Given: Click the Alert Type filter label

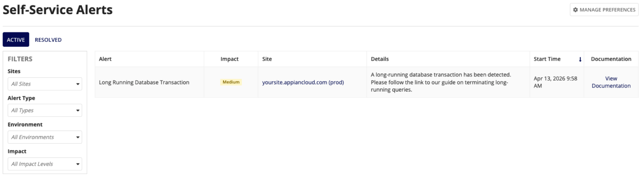Looking at the screenshot, I should click(x=21, y=98).
